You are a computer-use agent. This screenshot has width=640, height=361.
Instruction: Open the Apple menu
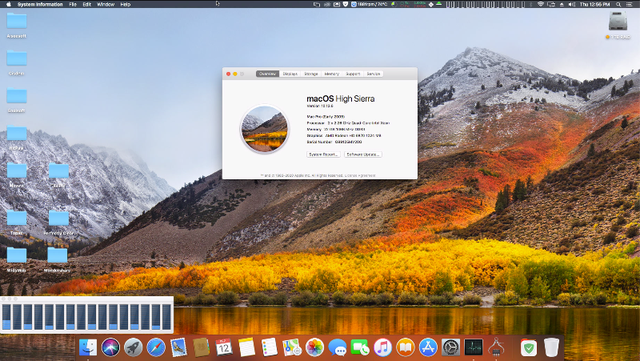click(x=8, y=4)
